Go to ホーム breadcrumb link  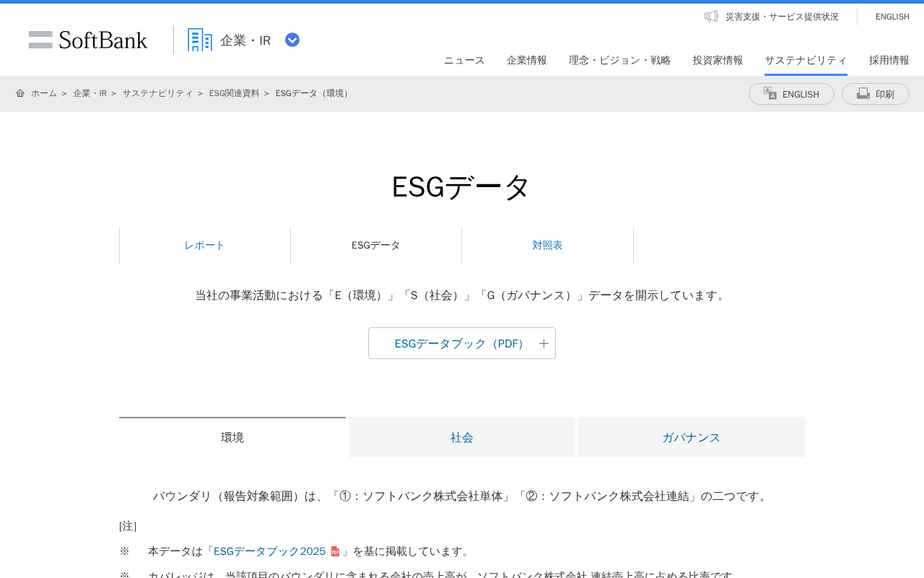point(43,93)
